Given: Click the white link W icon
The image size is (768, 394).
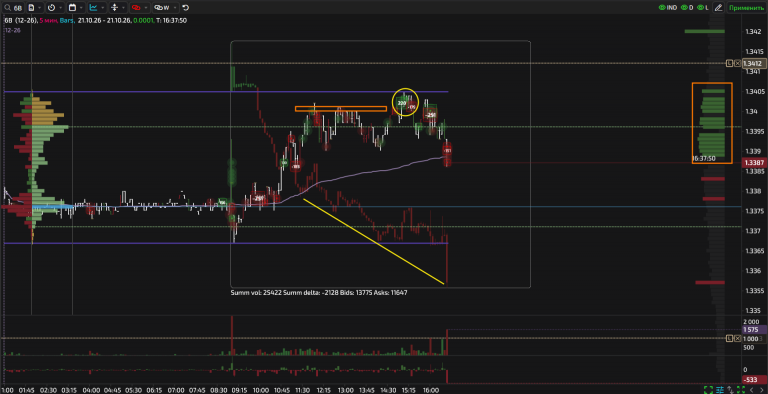Looking at the screenshot, I should 162,8.
